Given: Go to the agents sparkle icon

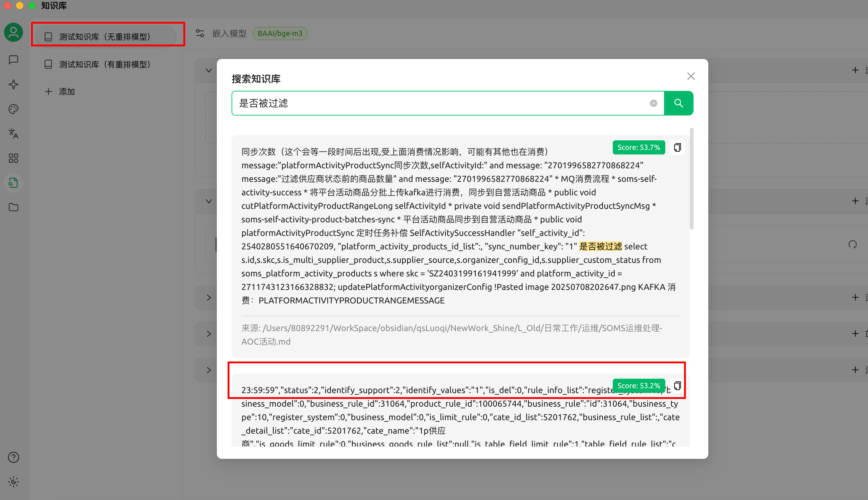Looking at the screenshot, I should click(x=14, y=84).
